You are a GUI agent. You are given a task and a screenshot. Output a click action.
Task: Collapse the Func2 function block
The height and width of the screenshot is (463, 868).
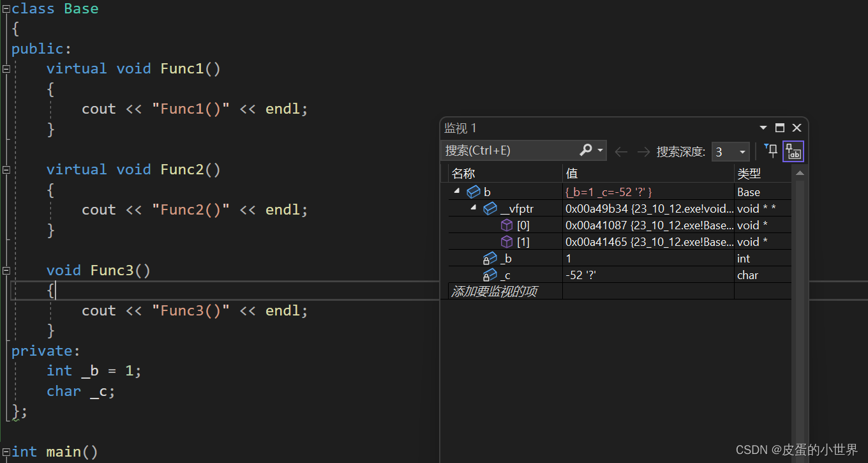click(6, 170)
